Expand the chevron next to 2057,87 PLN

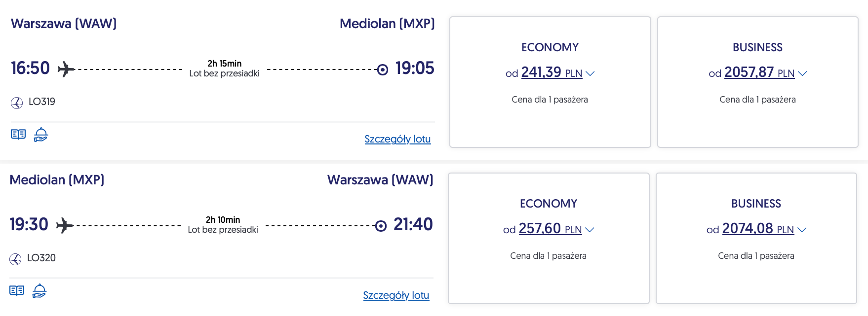[x=802, y=73]
